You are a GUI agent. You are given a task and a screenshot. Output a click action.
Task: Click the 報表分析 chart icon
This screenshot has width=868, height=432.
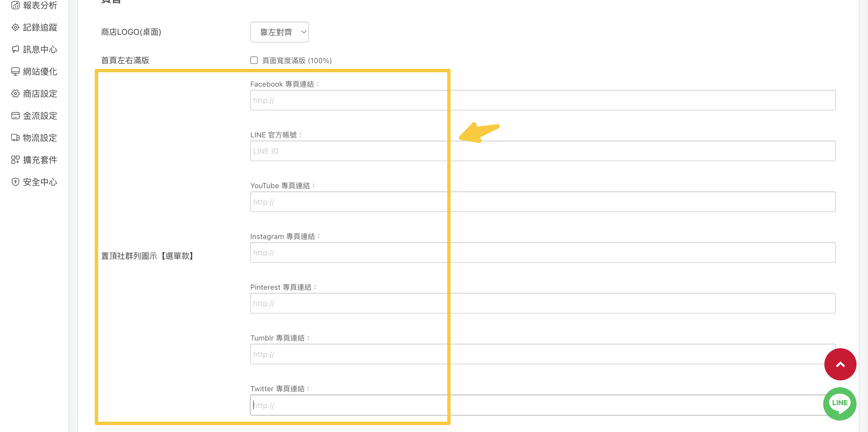15,5
